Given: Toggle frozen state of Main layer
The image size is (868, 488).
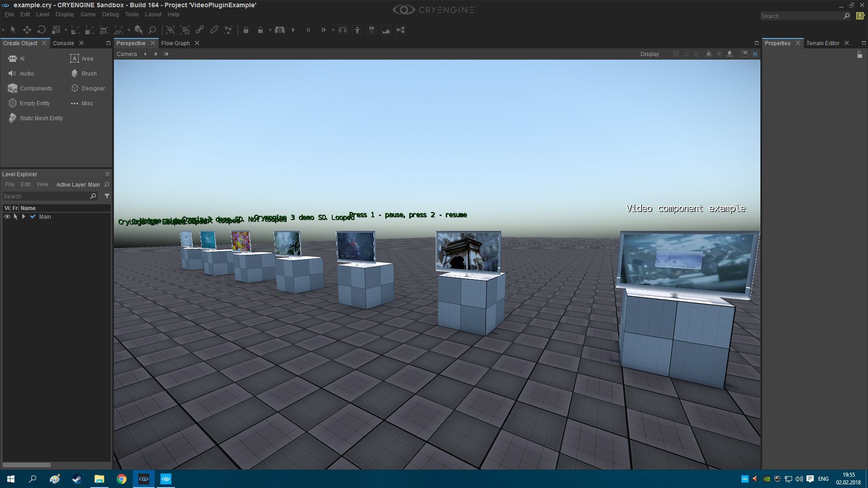Looking at the screenshot, I should coord(15,217).
